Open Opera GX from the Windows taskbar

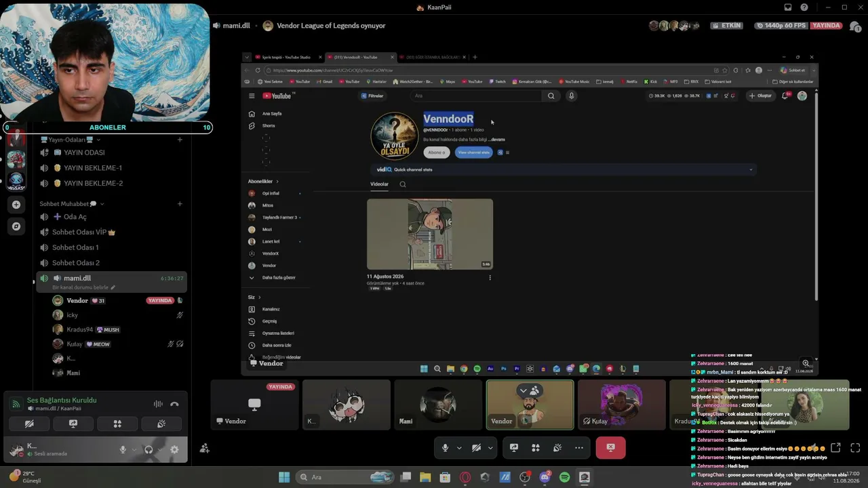465,477
